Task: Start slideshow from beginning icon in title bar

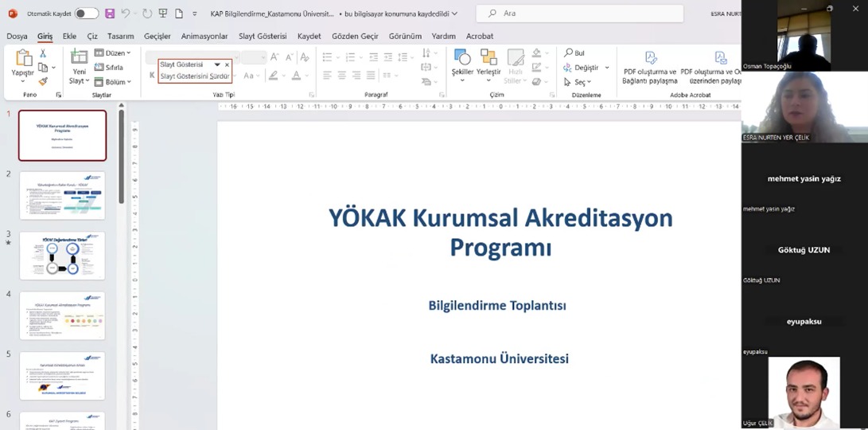Action: coord(163,14)
